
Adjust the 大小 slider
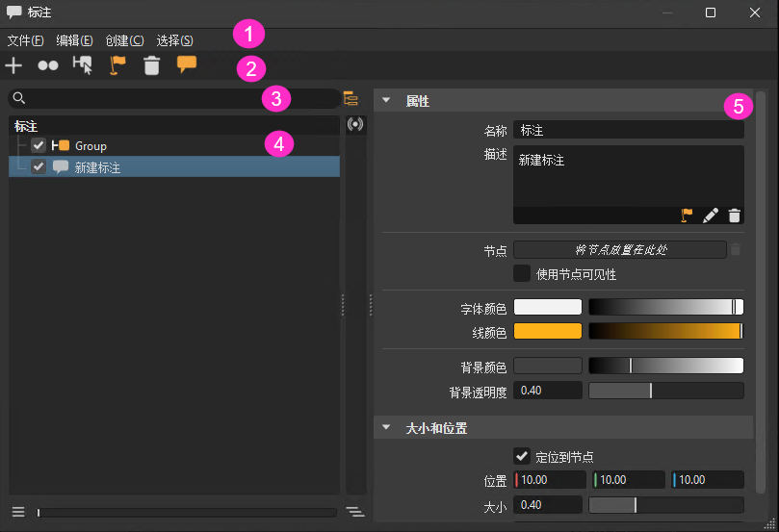coord(665,505)
